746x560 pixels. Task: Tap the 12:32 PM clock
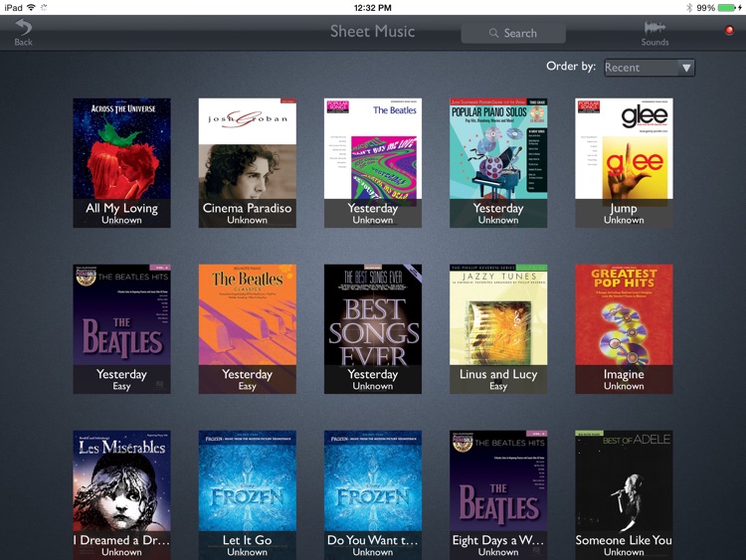coord(373,8)
